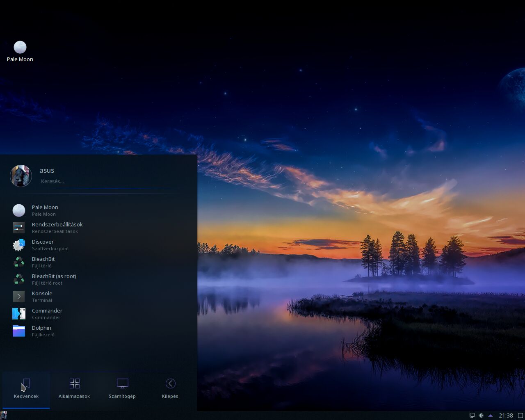
Task: Open the network tray icon
Action: tap(472, 415)
